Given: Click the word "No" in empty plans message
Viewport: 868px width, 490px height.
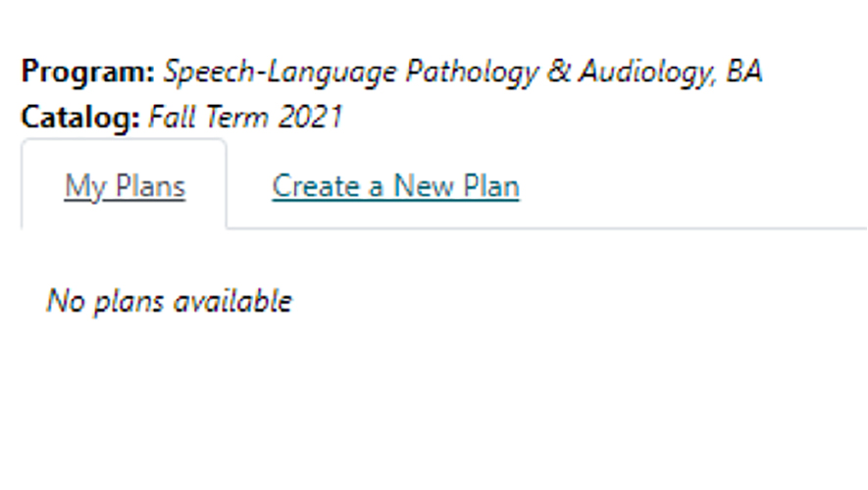Looking at the screenshot, I should pyautogui.click(x=66, y=301).
